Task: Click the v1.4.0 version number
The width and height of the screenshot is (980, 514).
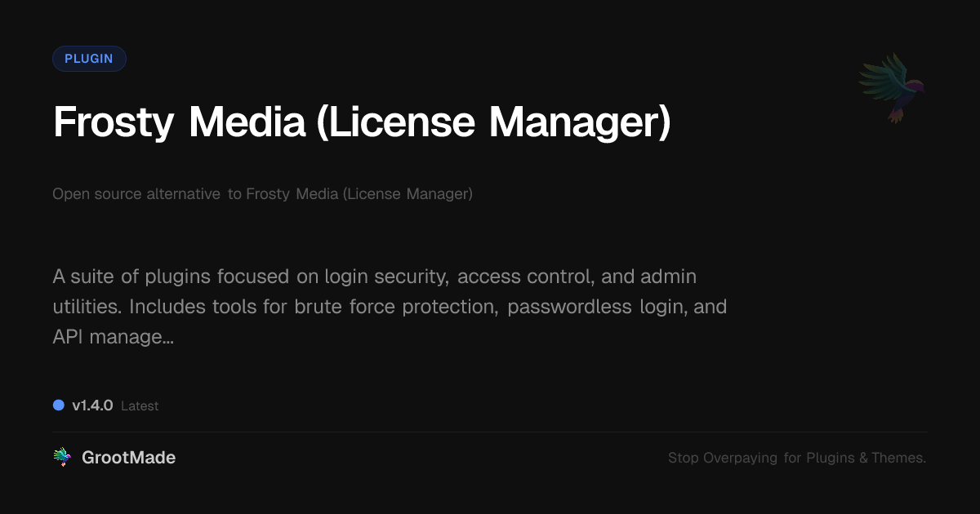Action: (92, 405)
